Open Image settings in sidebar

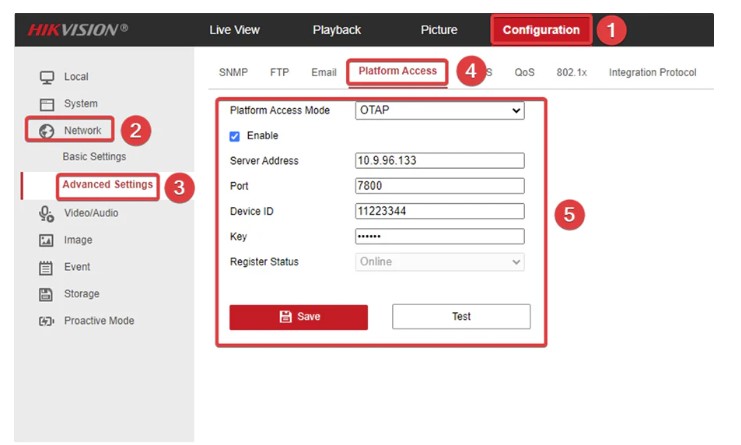point(78,240)
